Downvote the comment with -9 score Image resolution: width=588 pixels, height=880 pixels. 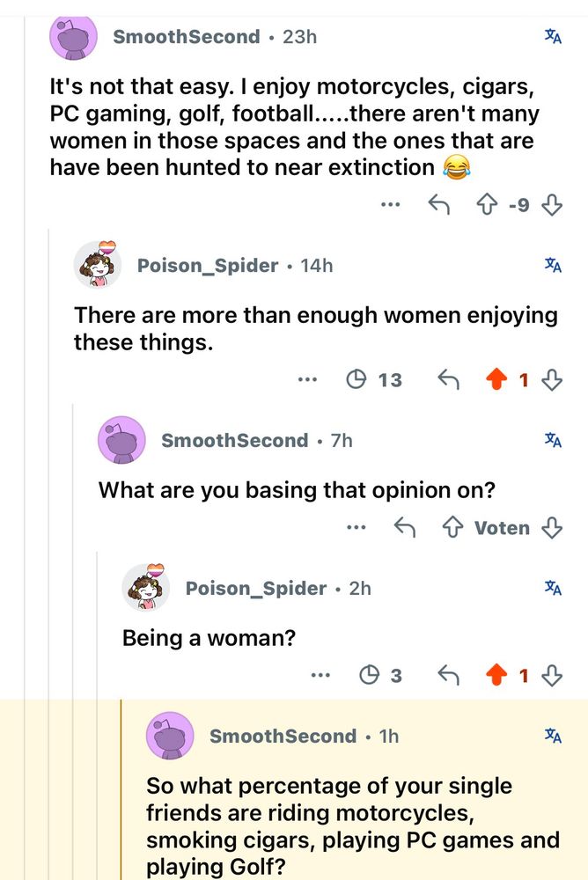tap(553, 205)
